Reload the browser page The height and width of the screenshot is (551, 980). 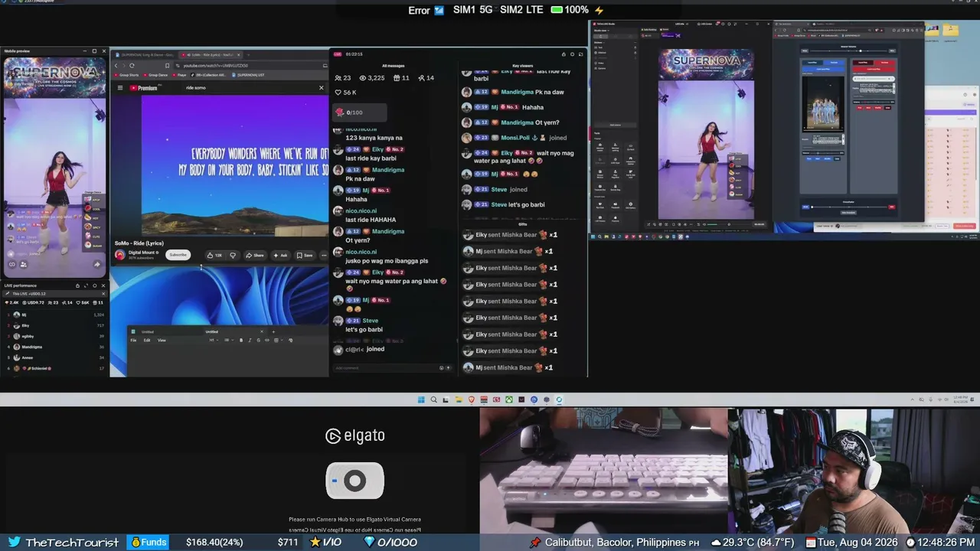tap(132, 65)
